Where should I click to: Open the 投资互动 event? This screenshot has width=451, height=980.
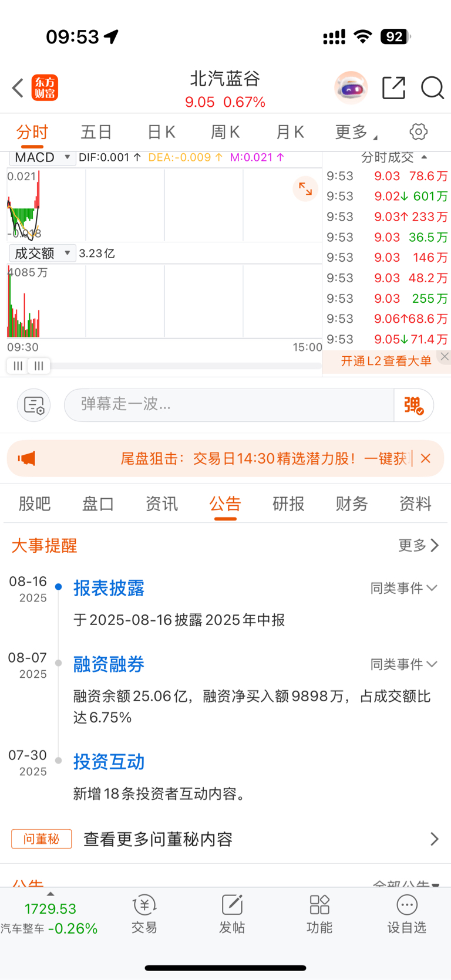click(x=109, y=762)
